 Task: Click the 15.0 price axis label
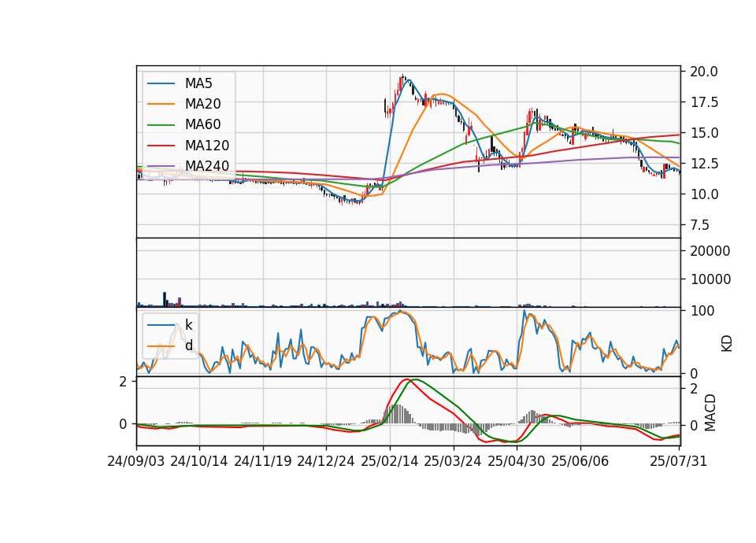point(704,133)
